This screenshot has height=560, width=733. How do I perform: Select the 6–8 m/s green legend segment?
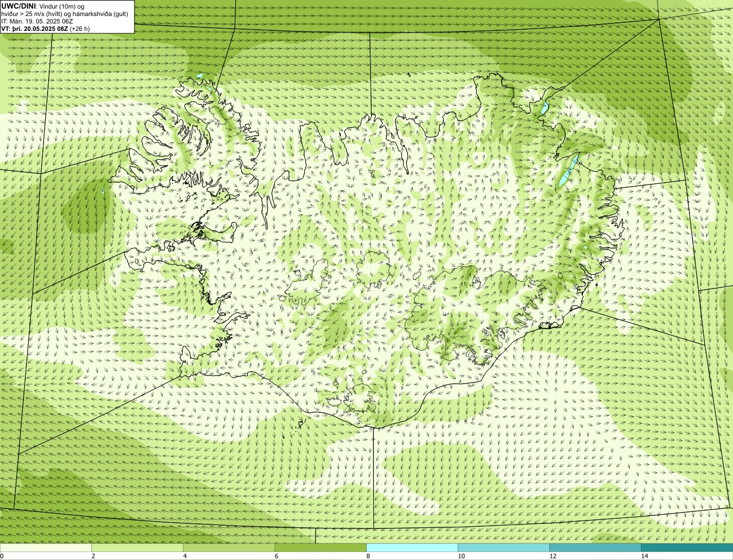click(321, 547)
